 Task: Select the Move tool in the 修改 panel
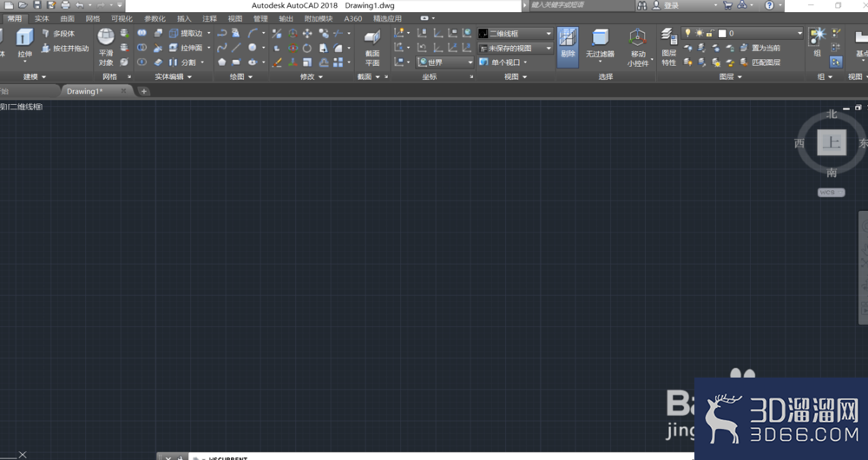click(x=307, y=33)
